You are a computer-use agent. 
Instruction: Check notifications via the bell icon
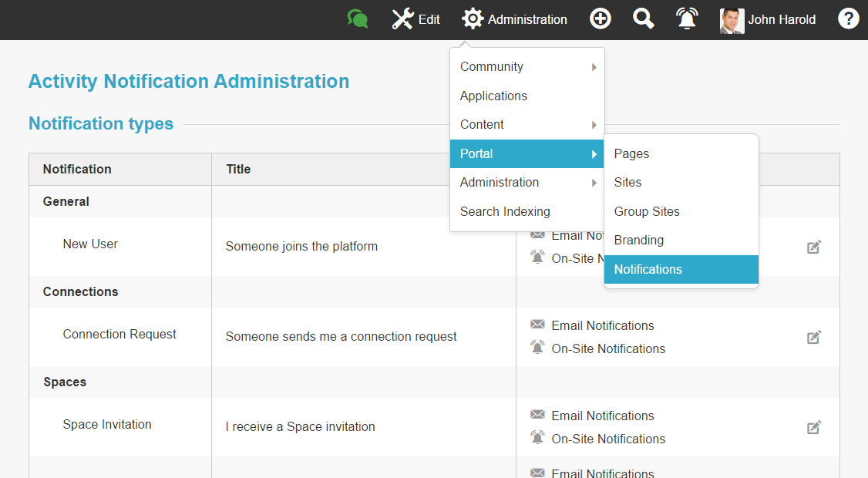click(x=686, y=18)
